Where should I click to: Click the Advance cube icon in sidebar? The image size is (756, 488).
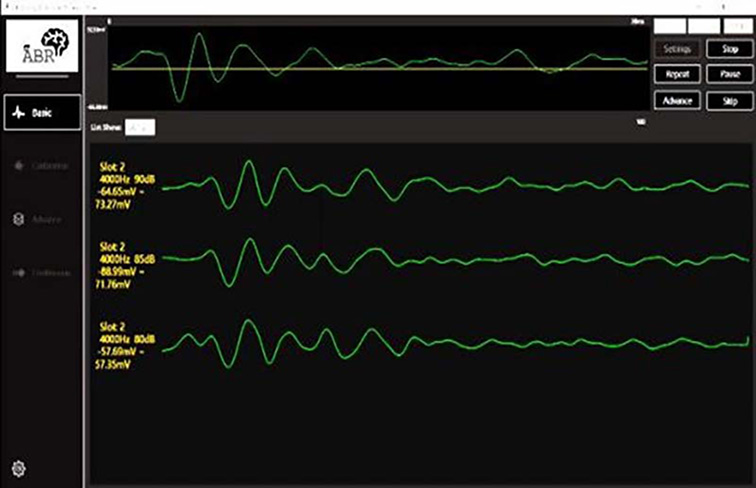coord(18,219)
